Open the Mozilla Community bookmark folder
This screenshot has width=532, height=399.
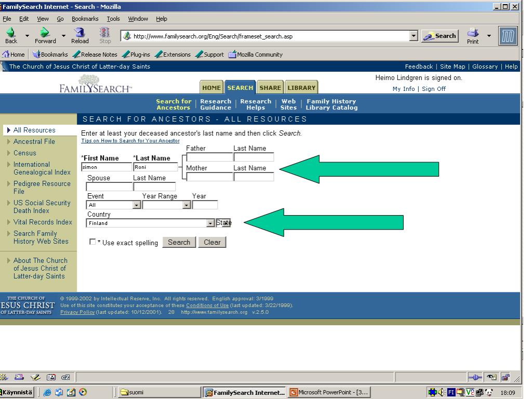pos(256,54)
